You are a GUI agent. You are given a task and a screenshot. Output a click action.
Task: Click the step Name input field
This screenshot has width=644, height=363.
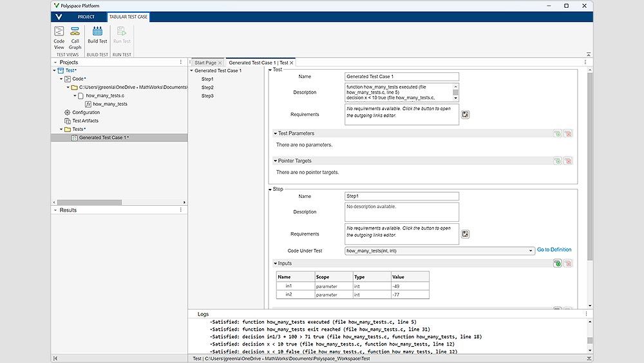pos(402,196)
